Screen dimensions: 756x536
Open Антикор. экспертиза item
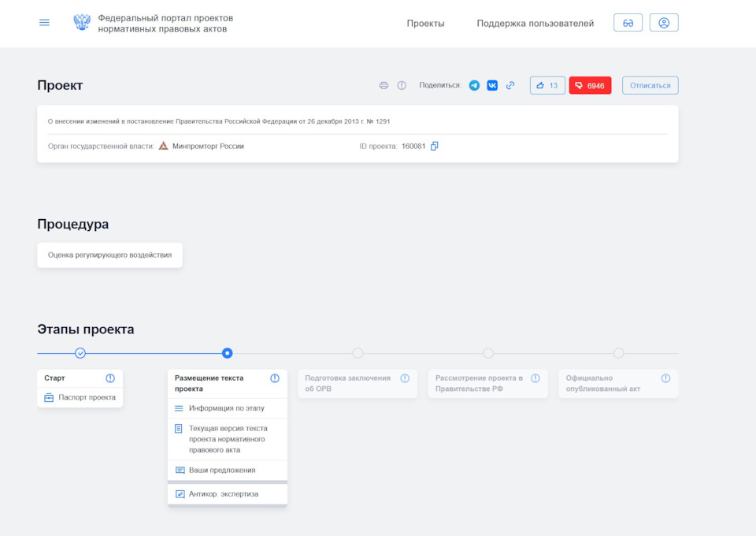[x=223, y=494]
